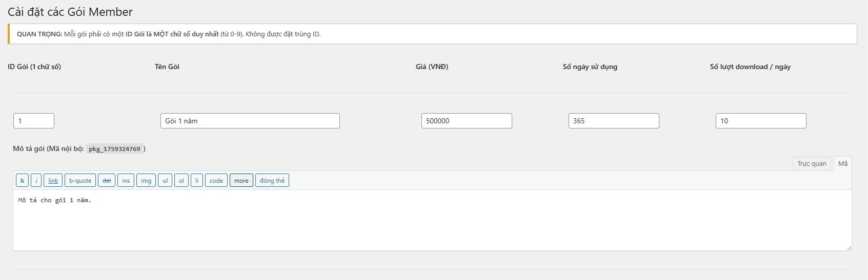Click the 'ins' inserted text button

[126, 181]
